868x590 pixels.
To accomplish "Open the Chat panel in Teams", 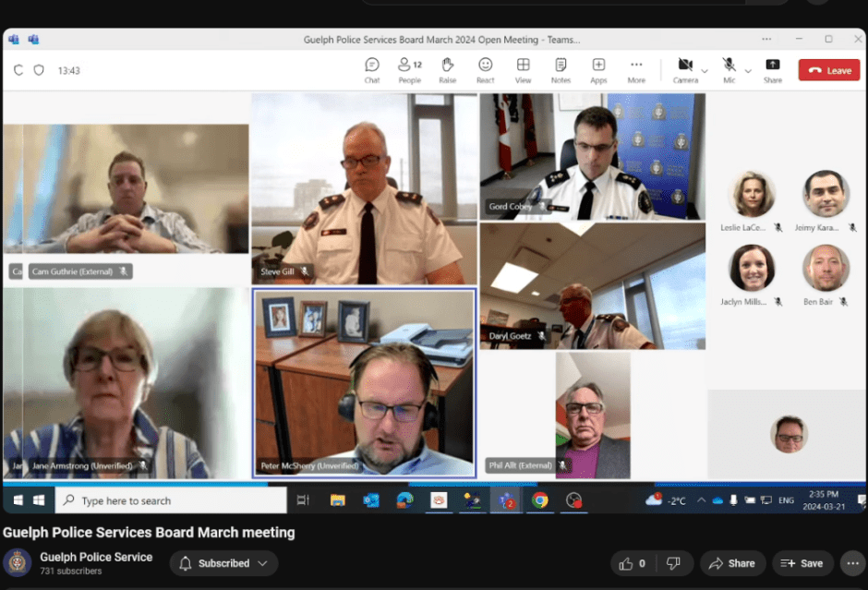I will coord(372,70).
